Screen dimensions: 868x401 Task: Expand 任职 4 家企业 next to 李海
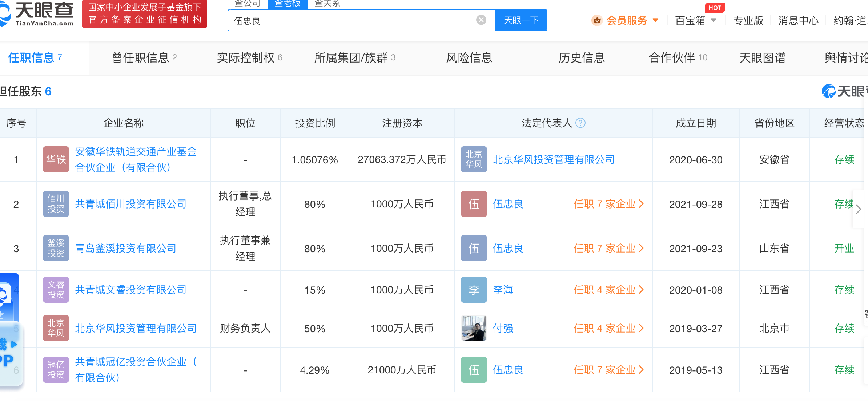[x=608, y=290]
